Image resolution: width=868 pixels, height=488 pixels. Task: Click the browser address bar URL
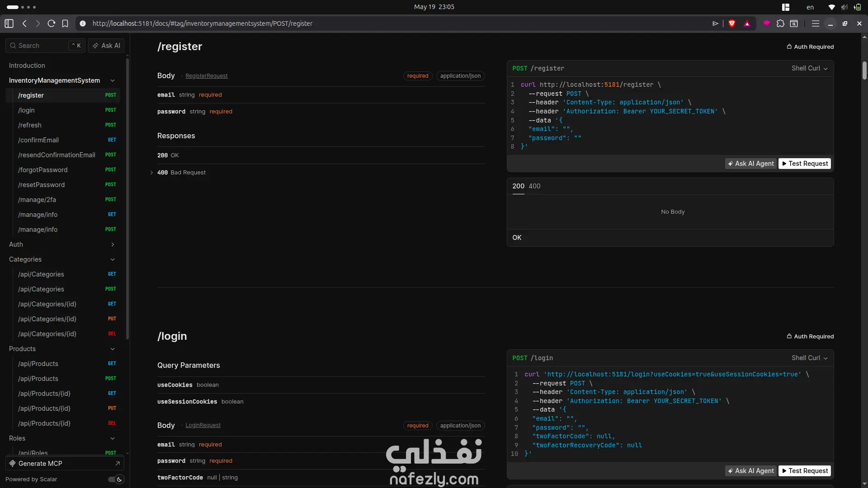point(203,23)
